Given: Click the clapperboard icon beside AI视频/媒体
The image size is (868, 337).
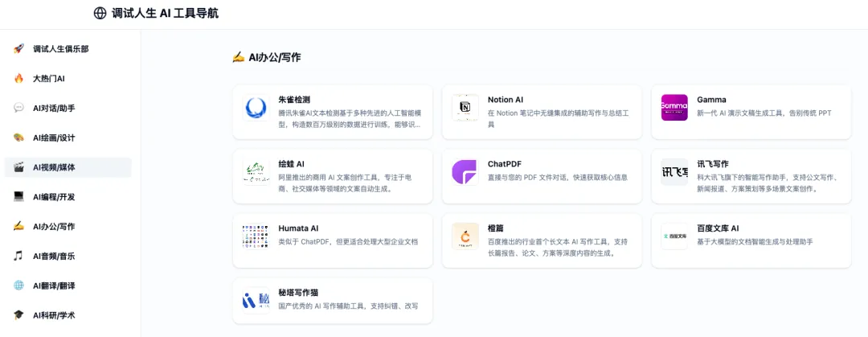Looking at the screenshot, I should click(18, 167).
